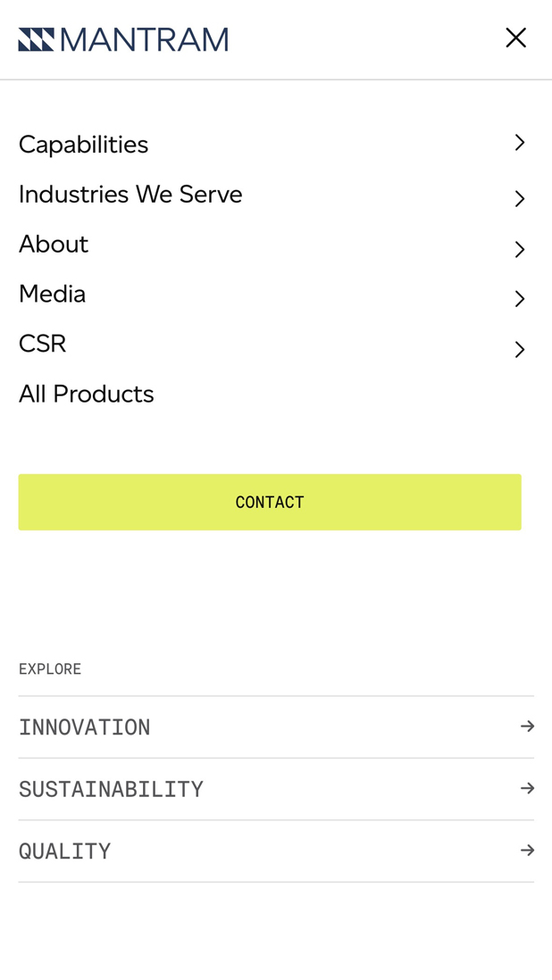Expand the Media submenu chevron
The image size is (552, 980).
(x=520, y=299)
